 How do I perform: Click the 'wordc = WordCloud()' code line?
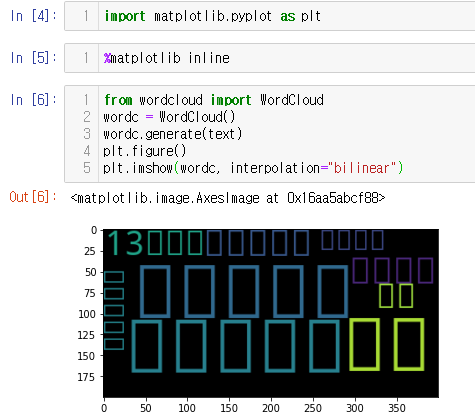pyautogui.click(x=169, y=117)
